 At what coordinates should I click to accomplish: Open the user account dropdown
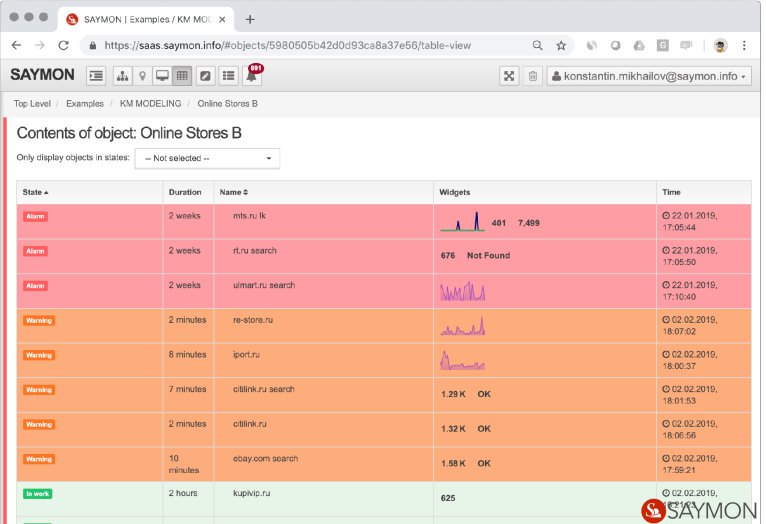click(649, 76)
